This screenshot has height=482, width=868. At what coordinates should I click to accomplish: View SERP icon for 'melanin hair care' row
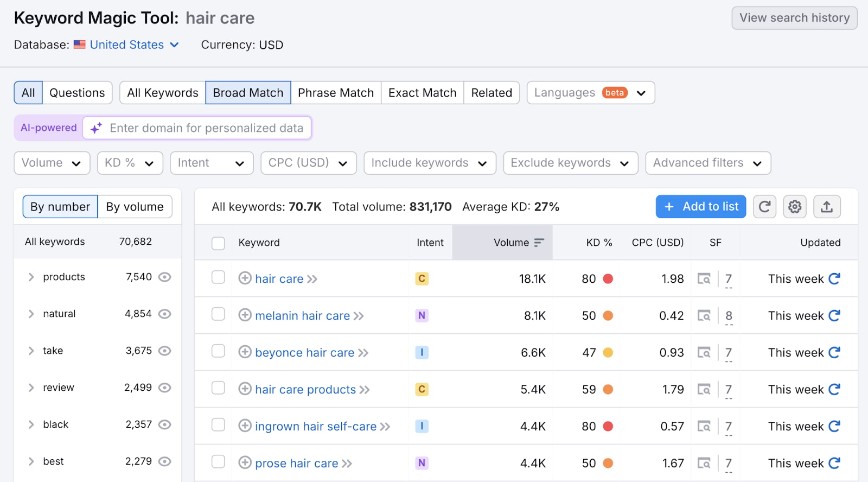(704, 316)
